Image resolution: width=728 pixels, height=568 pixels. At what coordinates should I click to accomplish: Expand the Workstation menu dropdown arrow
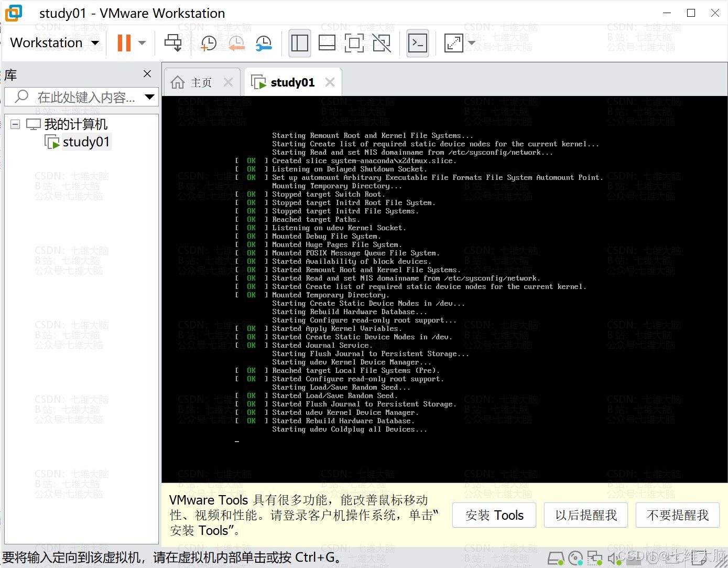[95, 43]
